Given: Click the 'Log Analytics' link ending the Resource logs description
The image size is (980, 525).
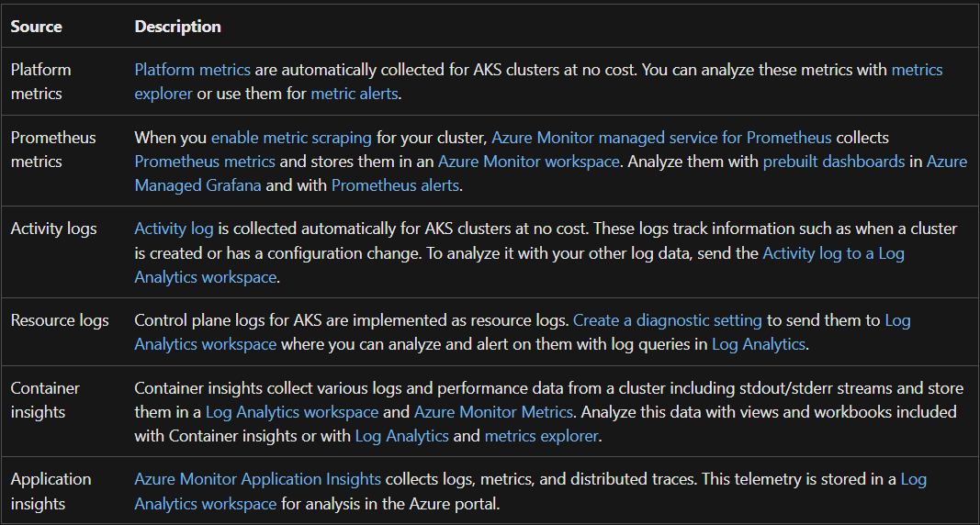Looking at the screenshot, I should 759,344.
